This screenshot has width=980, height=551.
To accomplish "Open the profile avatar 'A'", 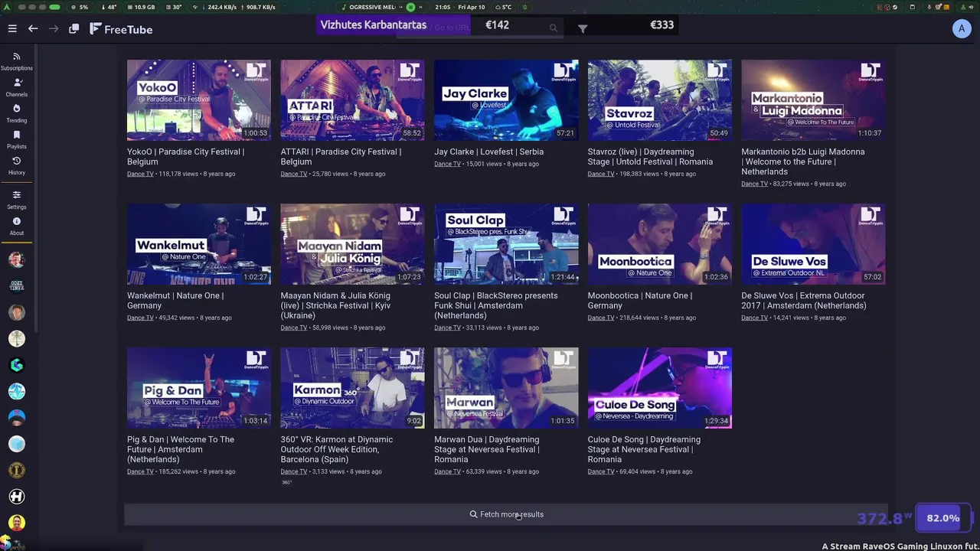I will tap(962, 28).
